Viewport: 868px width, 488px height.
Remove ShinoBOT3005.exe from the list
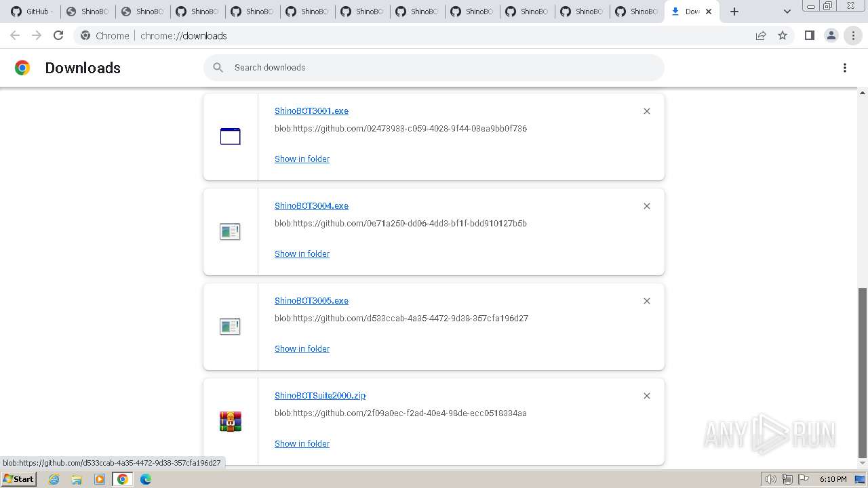647,301
